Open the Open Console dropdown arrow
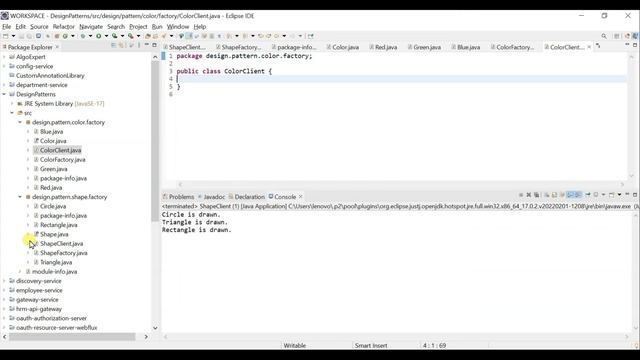640x360 pixels. tap(619, 195)
